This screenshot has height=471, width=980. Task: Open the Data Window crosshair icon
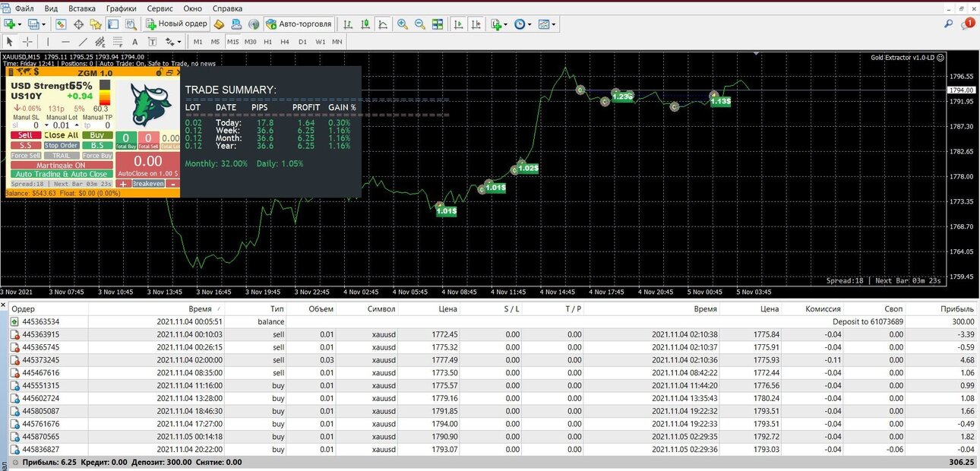(78, 24)
